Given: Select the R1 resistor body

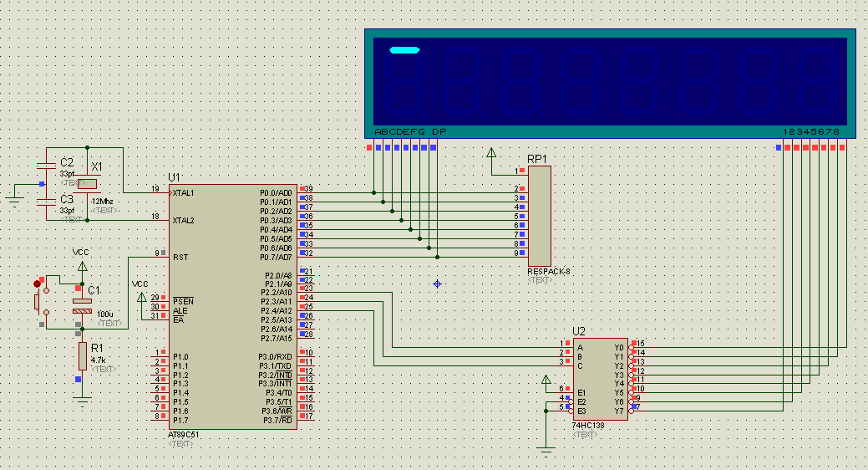Looking at the screenshot, I should point(83,355).
